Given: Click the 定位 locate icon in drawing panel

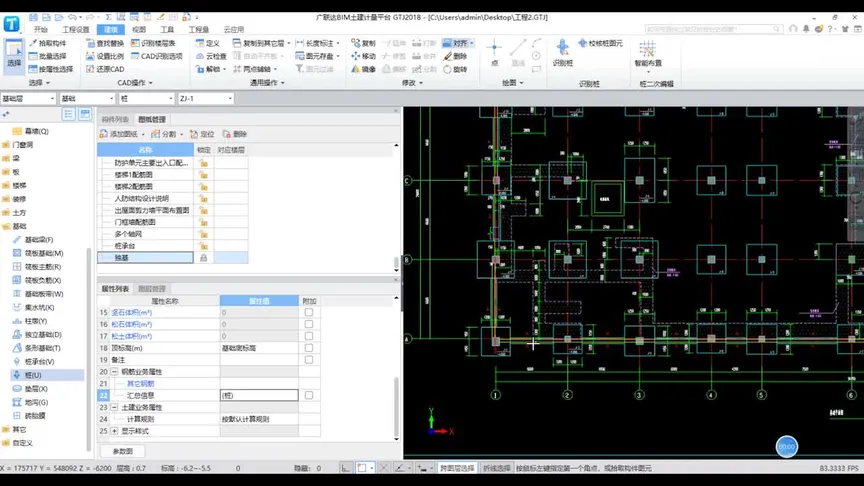Looking at the screenshot, I should 202,134.
